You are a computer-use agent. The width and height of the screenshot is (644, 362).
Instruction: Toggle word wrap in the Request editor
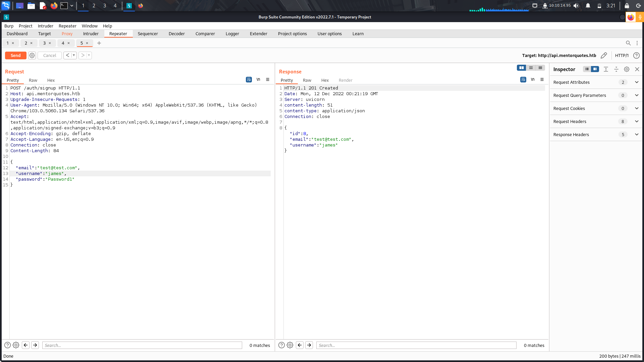point(249,79)
